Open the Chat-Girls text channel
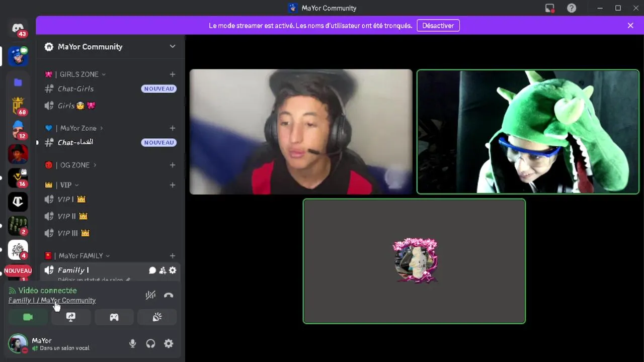This screenshot has height=362, width=644. (x=110, y=89)
